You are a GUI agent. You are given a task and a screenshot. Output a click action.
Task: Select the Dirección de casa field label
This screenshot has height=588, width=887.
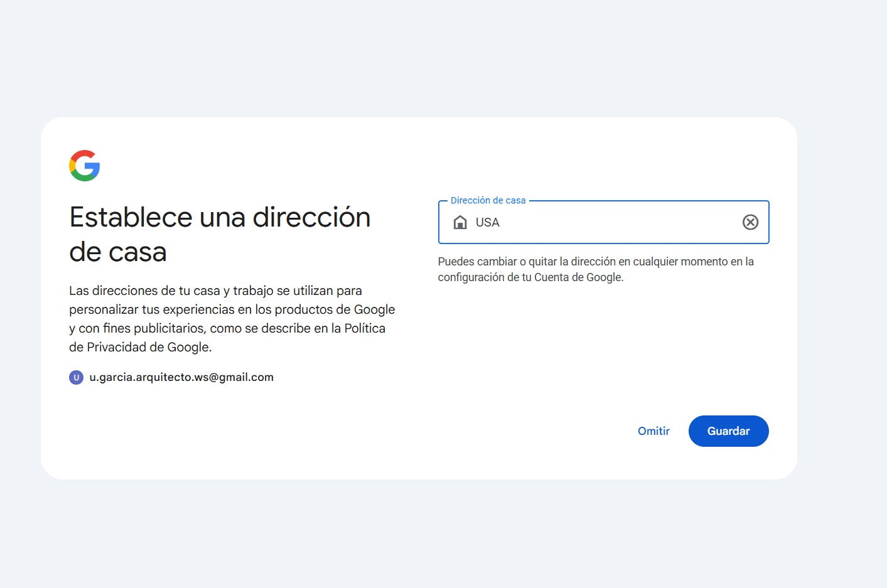point(488,200)
